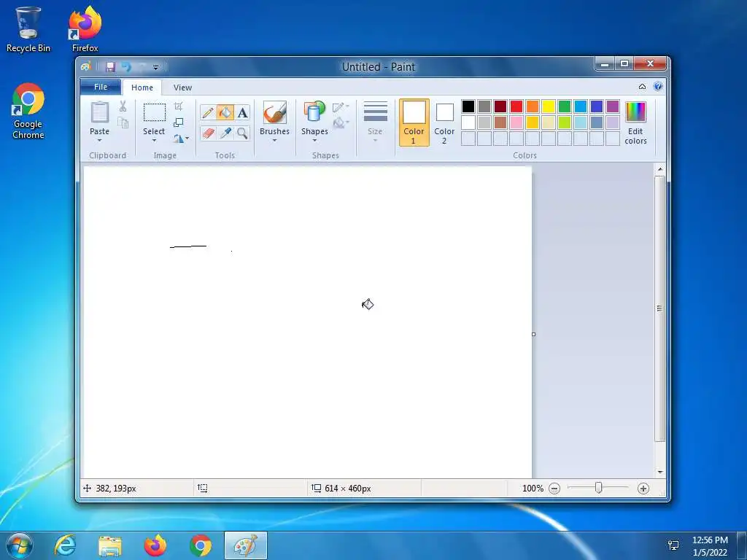Expand the Shapes dropdown arrow
The width and height of the screenshot is (747, 560).
[314, 141]
